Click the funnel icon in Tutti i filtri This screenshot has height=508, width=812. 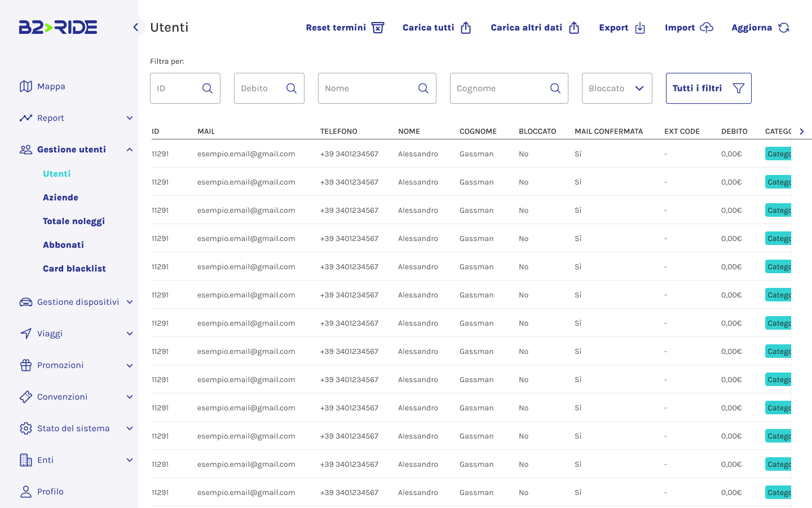pyautogui.click(x=739, y=88)
